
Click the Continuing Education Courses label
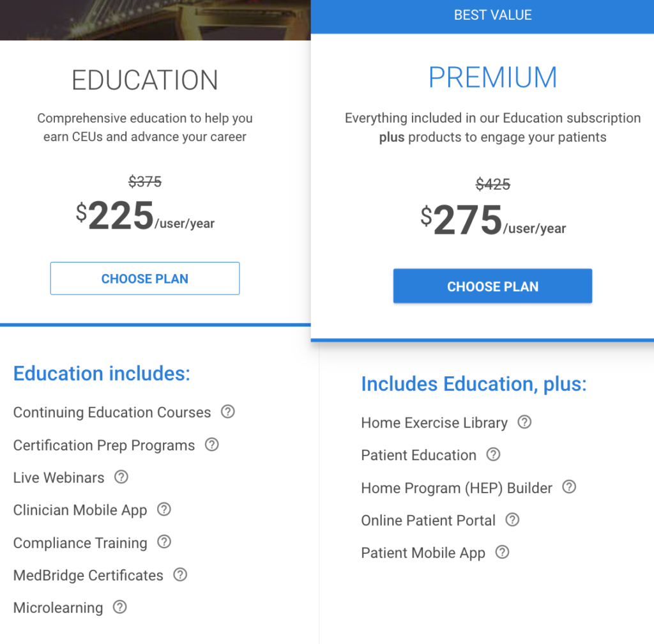[112, 412]
